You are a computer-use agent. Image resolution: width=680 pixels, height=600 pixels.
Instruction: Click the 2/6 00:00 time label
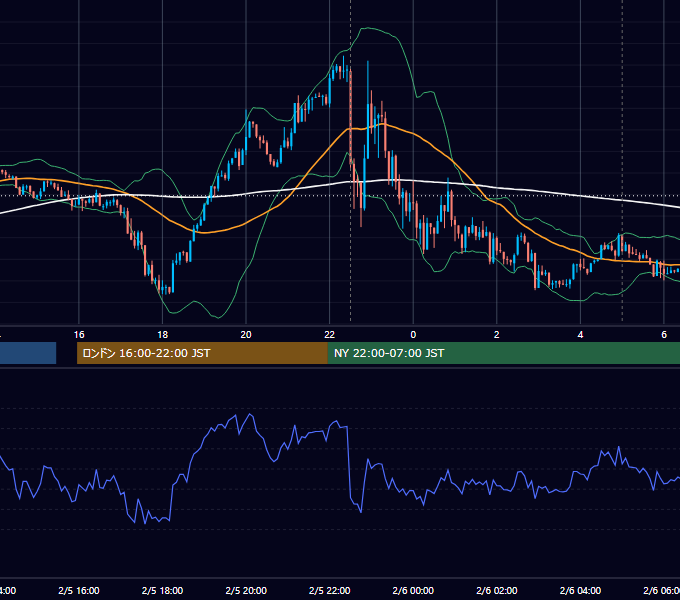click(413, 590)
